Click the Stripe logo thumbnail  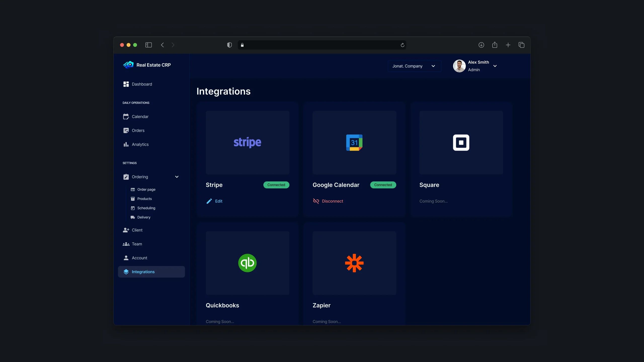pyautogui.click(x=248, y=143)
